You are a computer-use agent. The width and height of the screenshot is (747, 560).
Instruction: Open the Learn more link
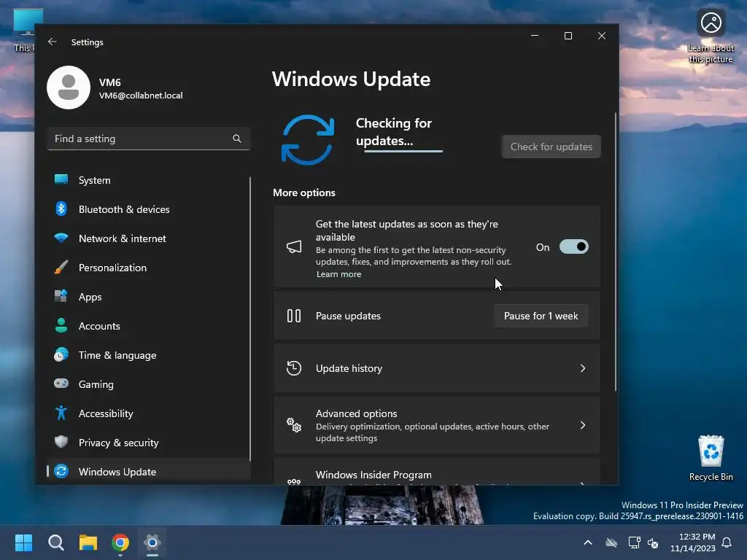click(338, 274)
